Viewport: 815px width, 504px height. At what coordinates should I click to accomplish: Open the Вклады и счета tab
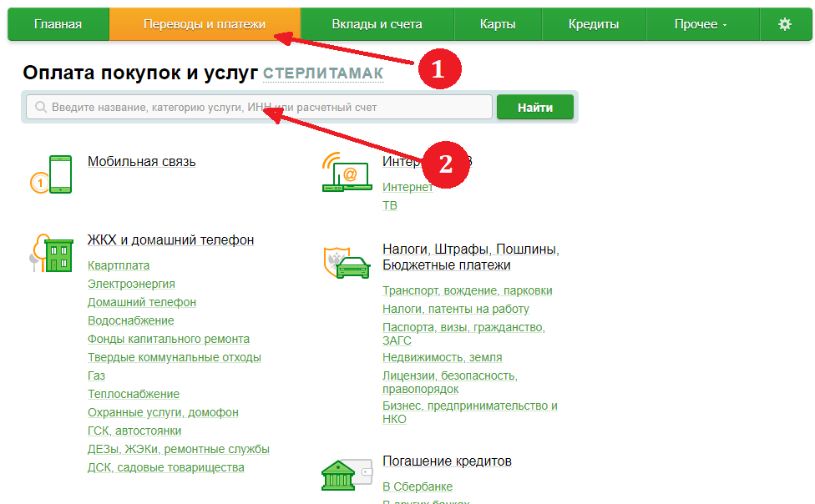(x=377, y=24)
